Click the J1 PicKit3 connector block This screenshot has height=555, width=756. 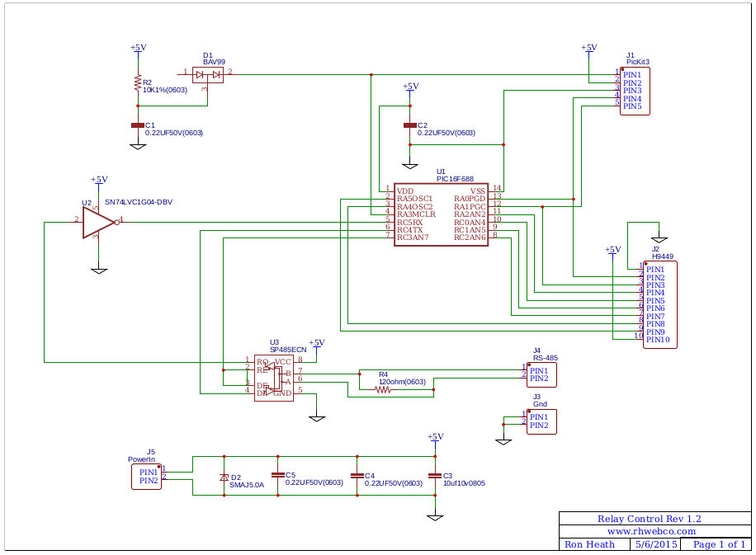tap(636, 91)
